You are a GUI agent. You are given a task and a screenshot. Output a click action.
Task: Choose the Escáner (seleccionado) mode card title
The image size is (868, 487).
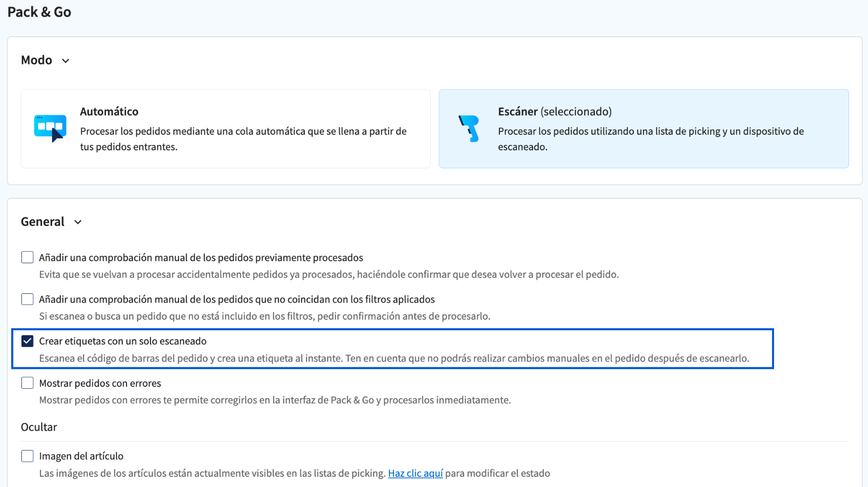tap(554, 111)
